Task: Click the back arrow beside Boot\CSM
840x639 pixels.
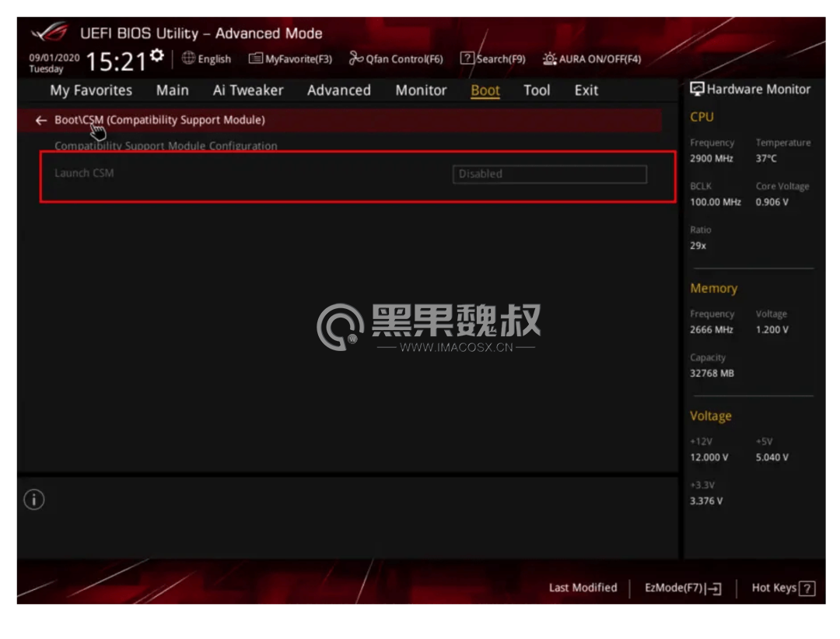Action: [x=40, y=120]
